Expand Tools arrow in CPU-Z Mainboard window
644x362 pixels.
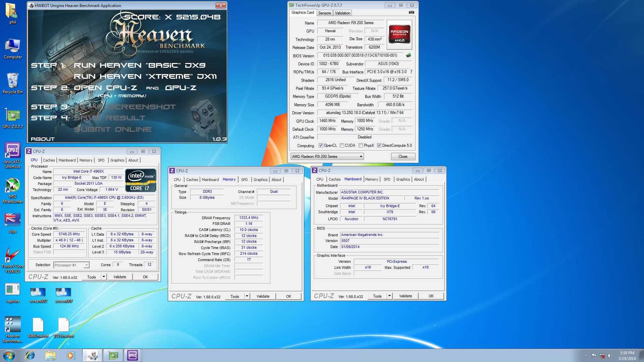[389, 296]
